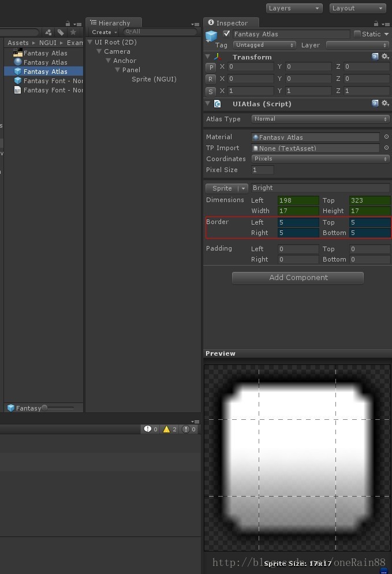Screen dimensions: 392x574
Task: Select the Fantasy Atlas texture asset
Action: pyautogui.click(x=43, y=53)
